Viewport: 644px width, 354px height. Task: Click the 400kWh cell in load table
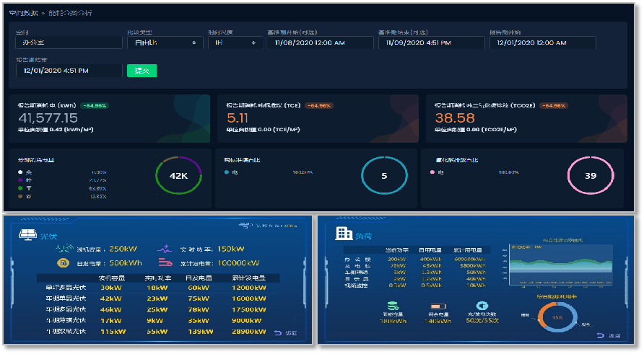point(430,260)
